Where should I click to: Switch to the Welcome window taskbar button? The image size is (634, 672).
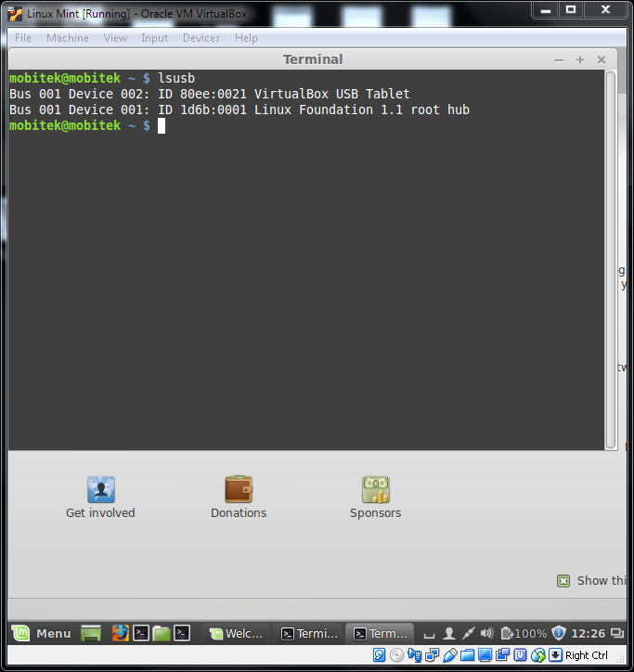[239, 633]
